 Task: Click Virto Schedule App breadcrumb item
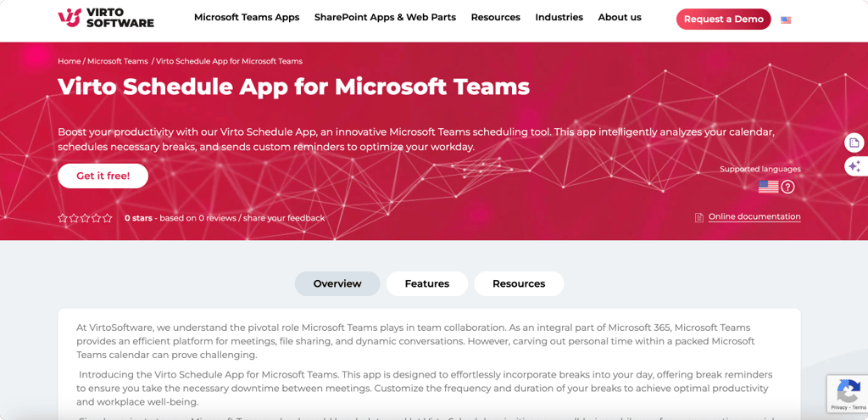pos(229,61)
